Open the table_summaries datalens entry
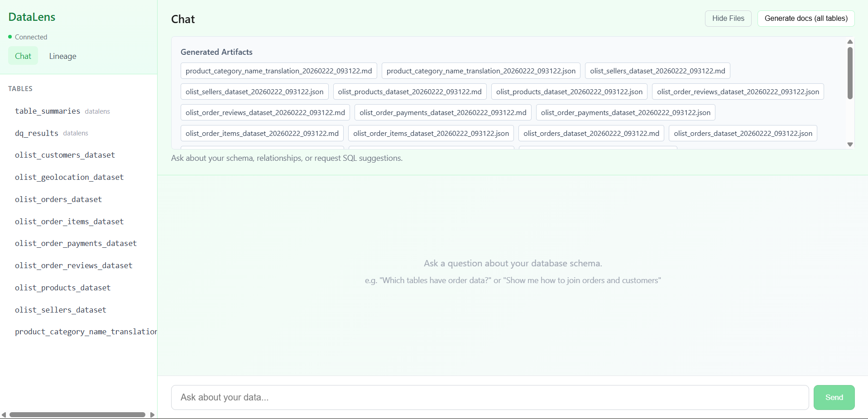 tap(47, 111)
